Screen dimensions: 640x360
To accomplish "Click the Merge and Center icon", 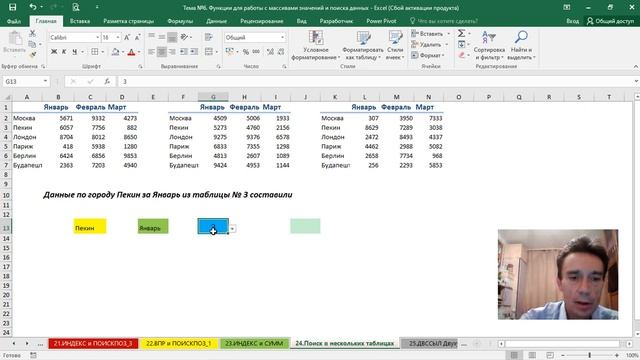I will [209, 52].
